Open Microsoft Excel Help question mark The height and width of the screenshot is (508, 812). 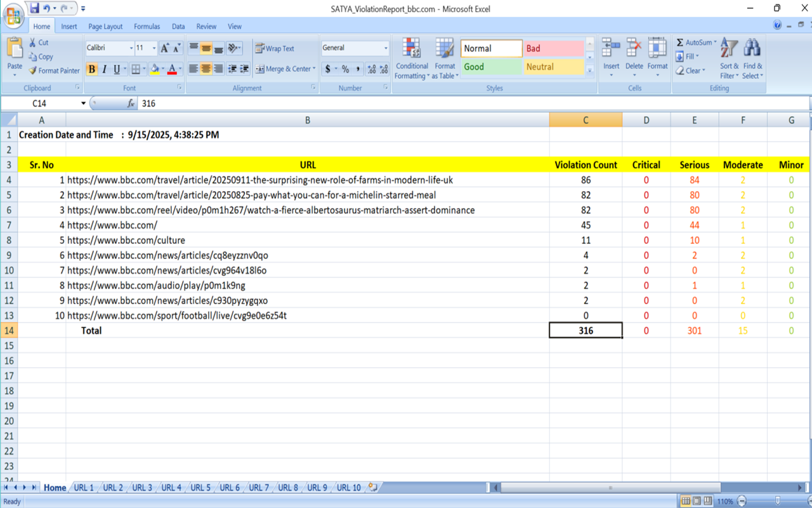(778, 25)
